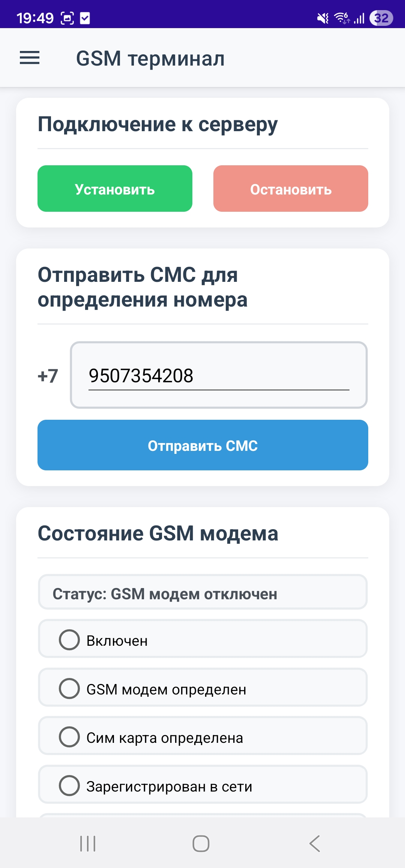Select the Включен radio option
The width and height of the screenshot is (405, 868).
click(202, 639)
